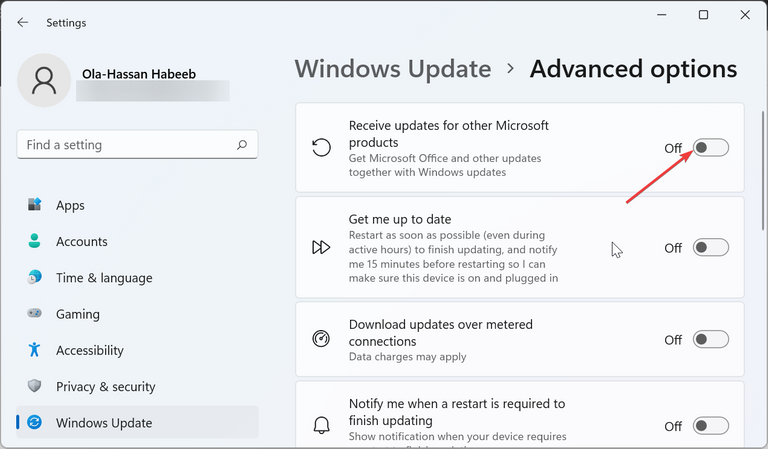
Task: Close the Settings window
Action: tap(745, 15)
